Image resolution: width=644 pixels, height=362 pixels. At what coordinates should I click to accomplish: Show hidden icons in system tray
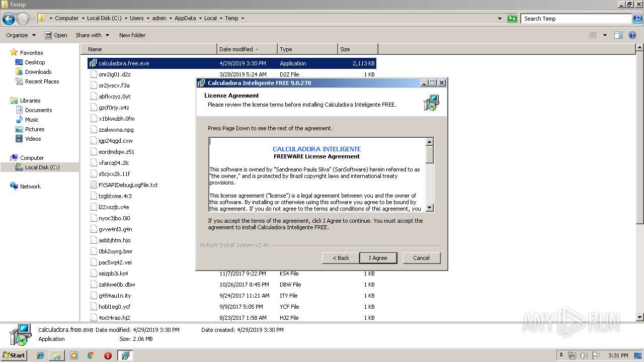(x=561, y=355)
